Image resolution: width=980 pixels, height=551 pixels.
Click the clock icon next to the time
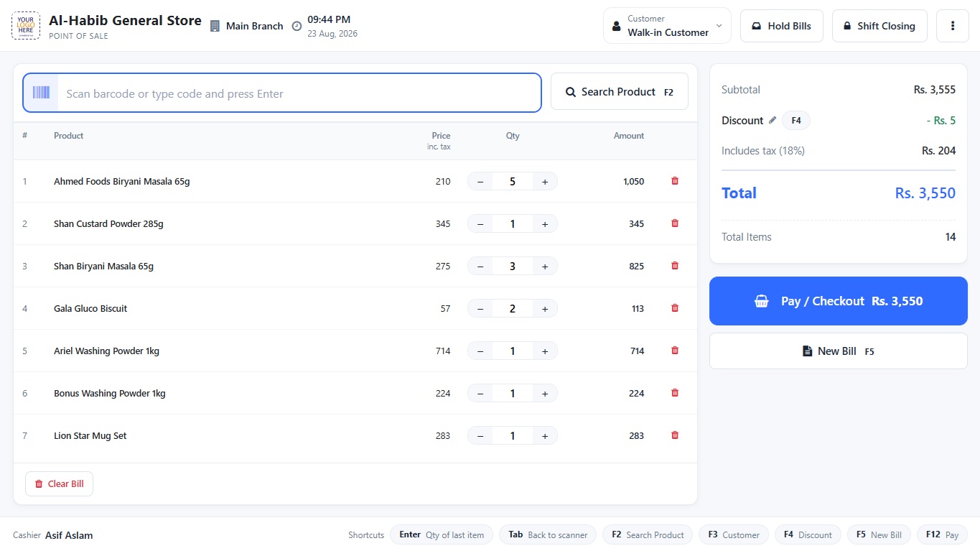tap(297, 26)
